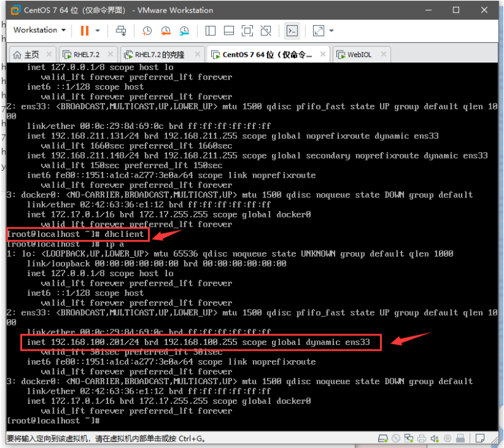Click the 'inet 192.168.211.131/24' line
Viewport: 504px width, 448px height.
[233, 136]
